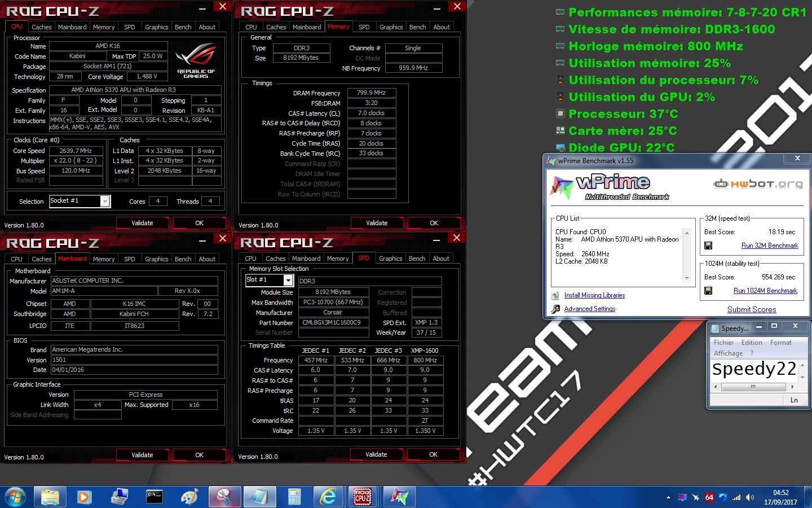812x508 pixels.
Task: Switch to CPU tab in the SPD window
Action: point(251,259)
